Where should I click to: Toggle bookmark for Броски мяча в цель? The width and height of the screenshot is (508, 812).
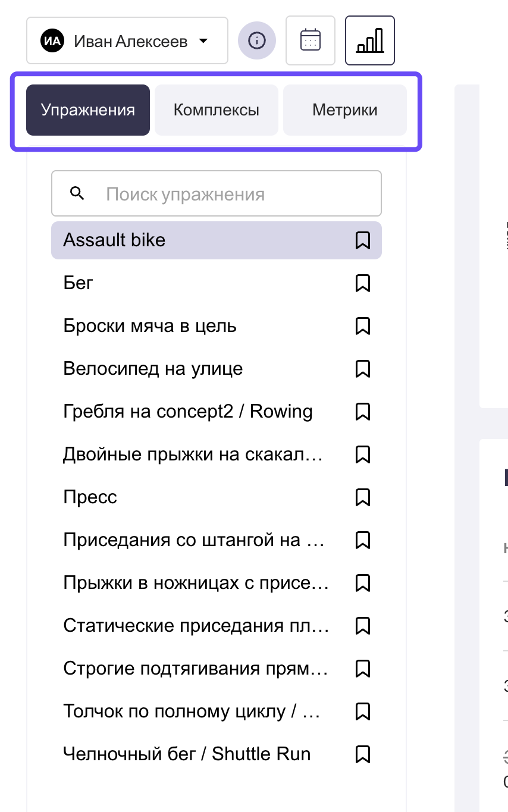click(363, 326)
